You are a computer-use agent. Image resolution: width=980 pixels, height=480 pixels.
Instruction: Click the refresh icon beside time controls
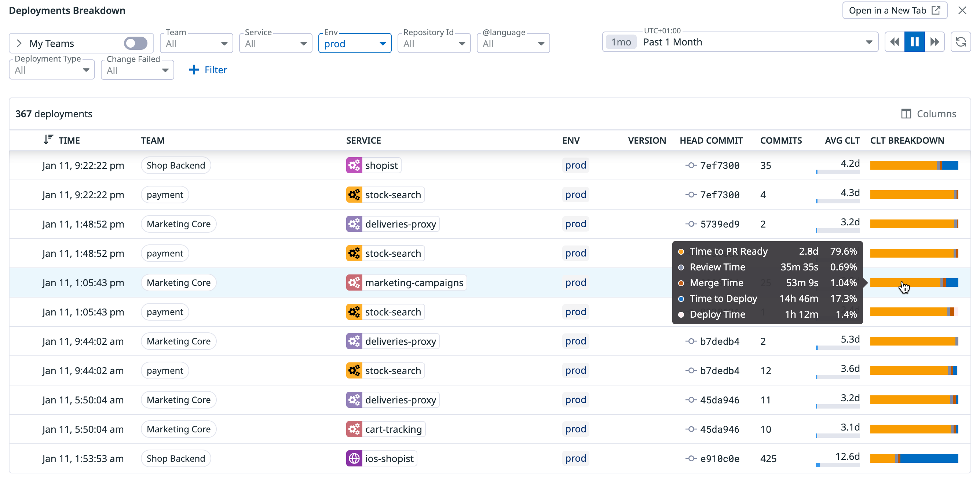point(961,42)
